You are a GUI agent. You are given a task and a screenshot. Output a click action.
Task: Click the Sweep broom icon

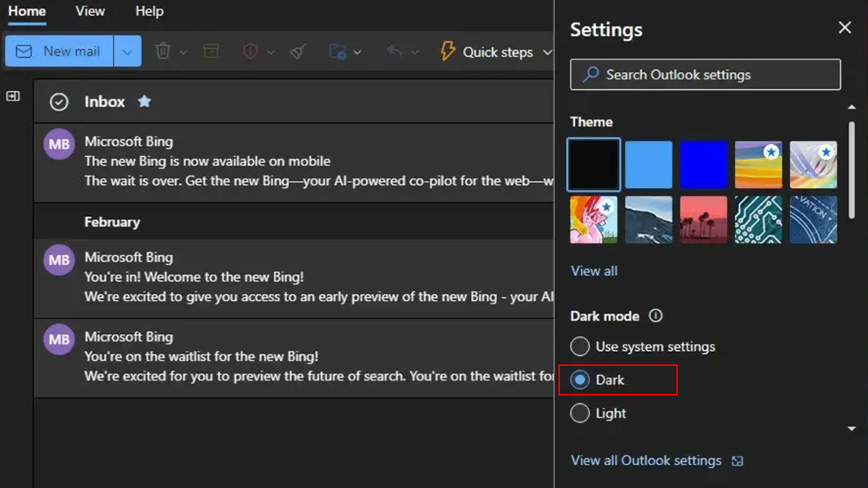pyautogui.click(x=298, y=51)
